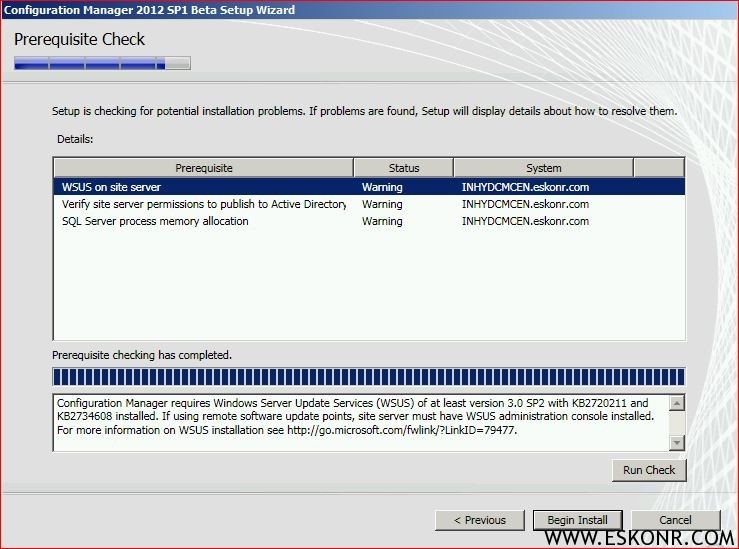Sort by the Status column header
Screen dimensions: 739x549
[x=403, y=168]
